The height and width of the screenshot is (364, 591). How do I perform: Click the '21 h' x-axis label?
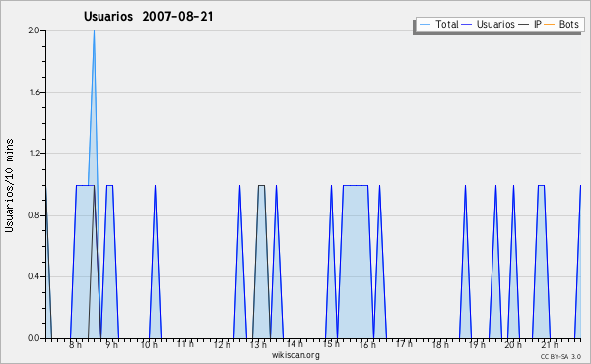pyautogui.click(x=550, y=344)
